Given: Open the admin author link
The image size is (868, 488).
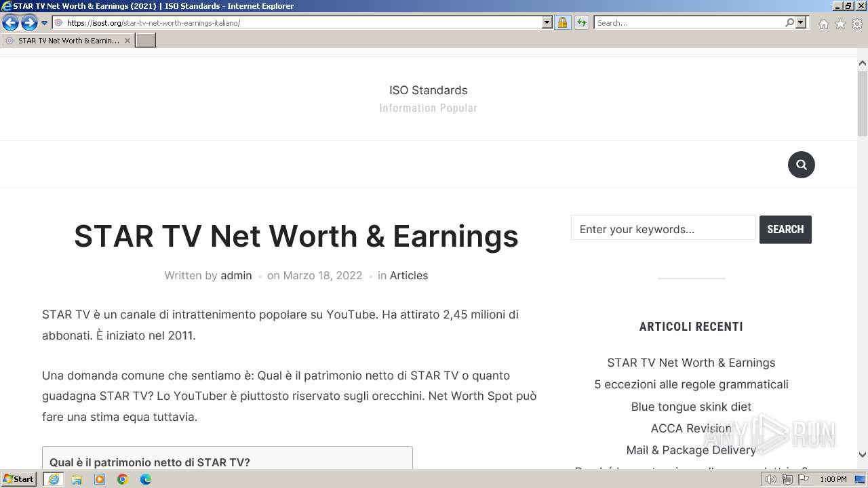Looking at the screenshot, I should pos(236,275).
